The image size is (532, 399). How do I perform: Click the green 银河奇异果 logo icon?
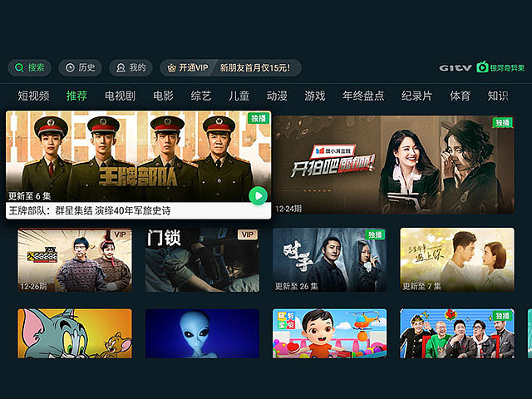coord(482,67)
